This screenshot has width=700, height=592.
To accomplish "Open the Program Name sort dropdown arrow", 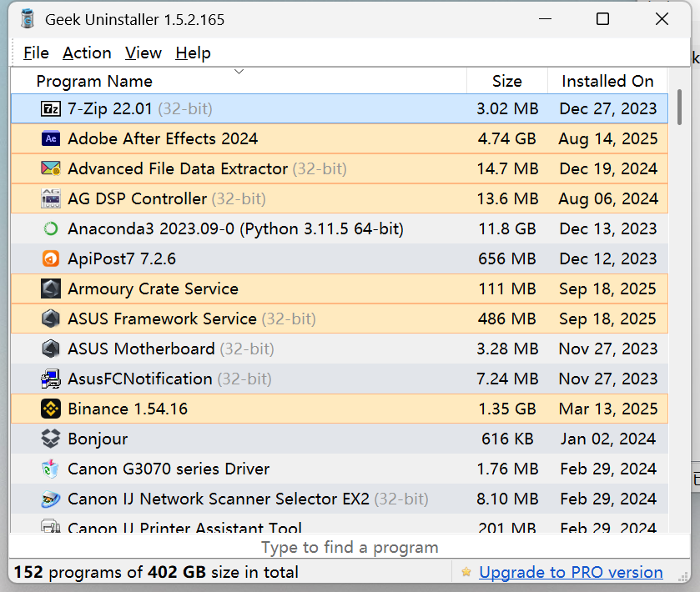I will (x=239, y=73).
